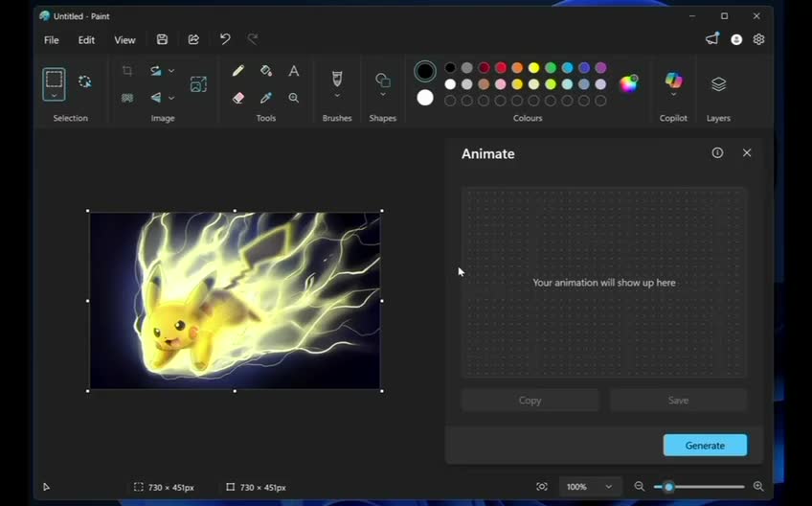812x506 pixels.
Task: Select the Fill bucket tool
Action: point(266,71)
